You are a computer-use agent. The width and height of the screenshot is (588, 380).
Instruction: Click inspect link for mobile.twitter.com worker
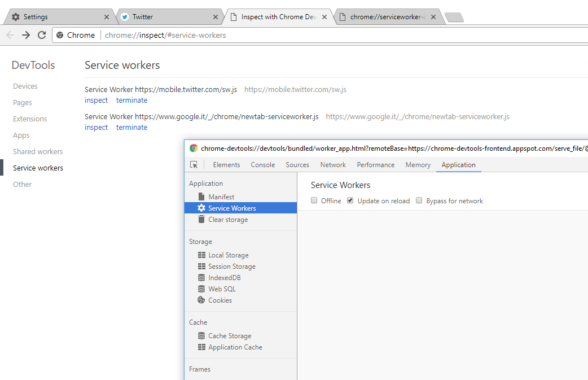pos(96,101)
